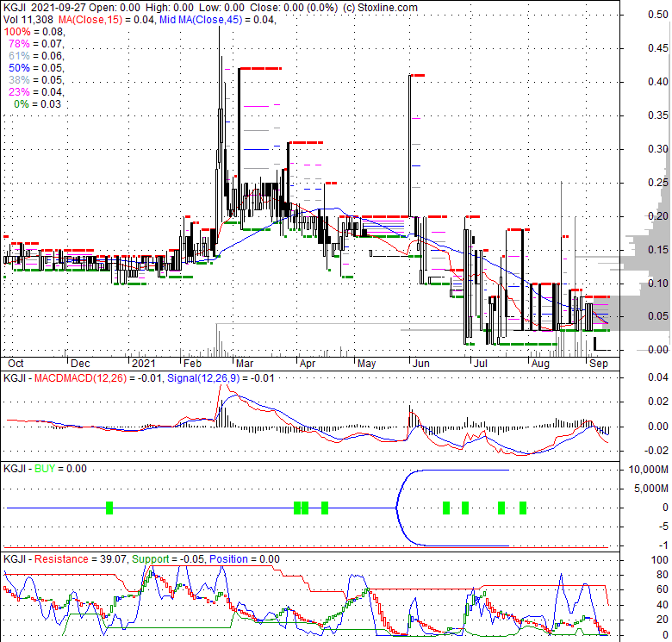The image size is (672, 642).
Task: Click the -0.02 label on MACD axis
Action: point(656,451)
